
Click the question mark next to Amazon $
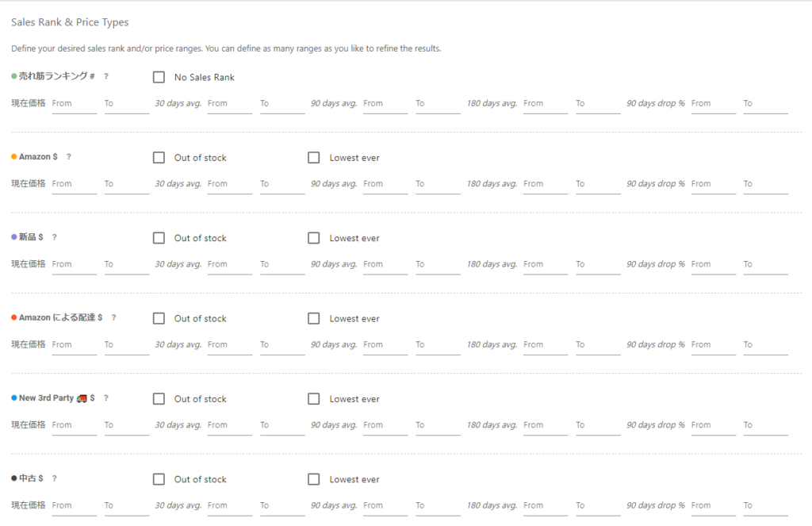point(69,157)
